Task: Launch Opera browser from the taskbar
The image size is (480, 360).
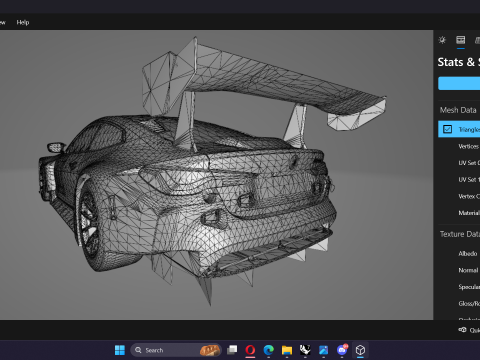Action: pyautogui.click(x=250, y=350)
